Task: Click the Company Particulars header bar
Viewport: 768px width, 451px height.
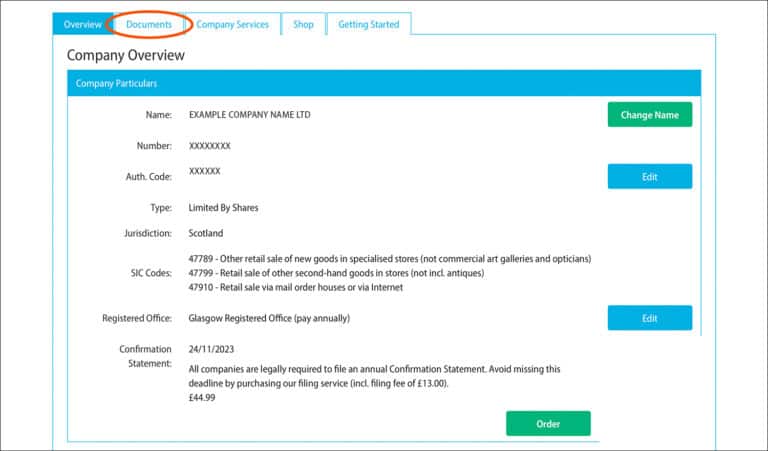Action: 384,83
